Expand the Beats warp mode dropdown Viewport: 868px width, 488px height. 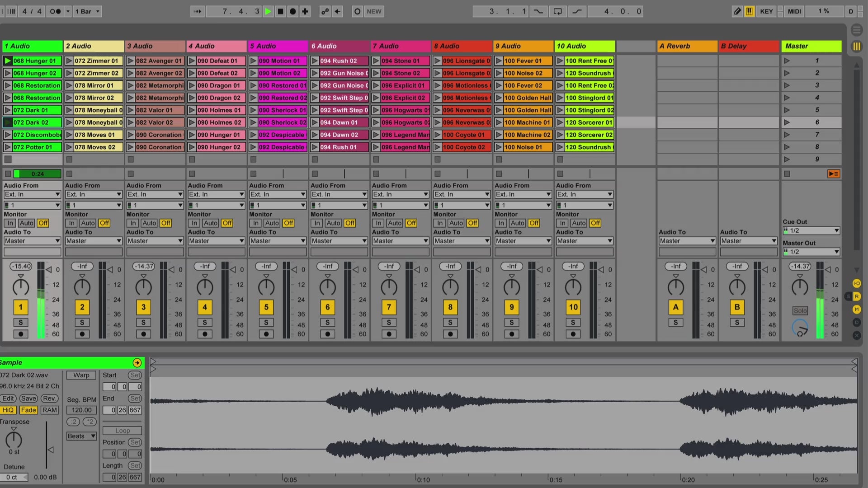81,436
